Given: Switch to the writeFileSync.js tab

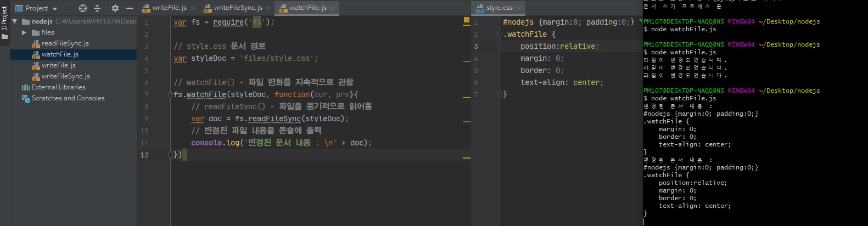Looking at the screenshot, I should 237,8.
